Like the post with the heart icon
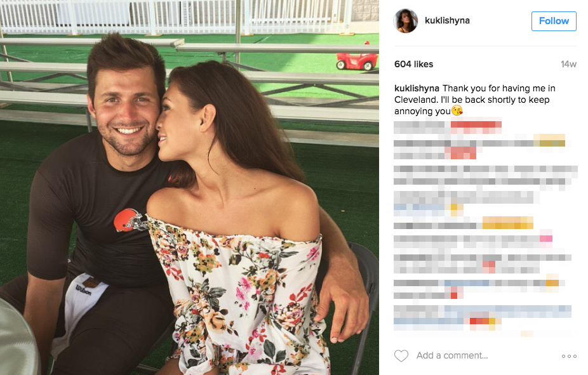The width and height of the screenshot is (588, 375). pos(401,355)
